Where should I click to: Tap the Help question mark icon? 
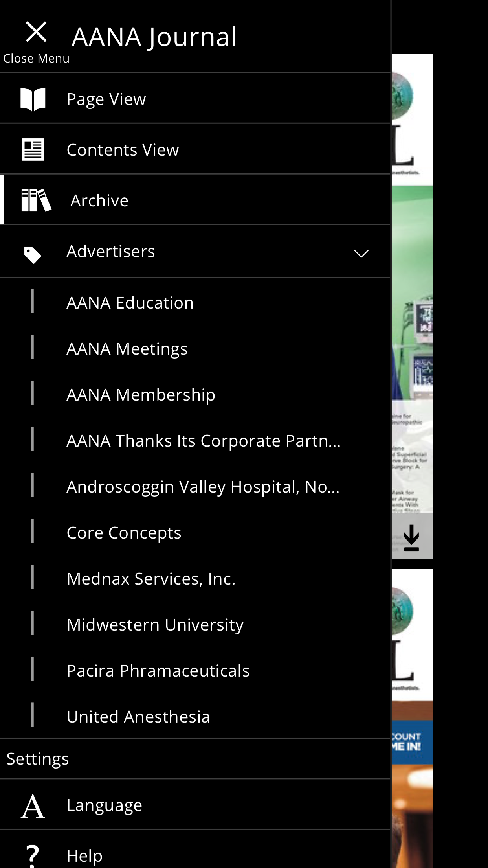[x=33, y=855]
